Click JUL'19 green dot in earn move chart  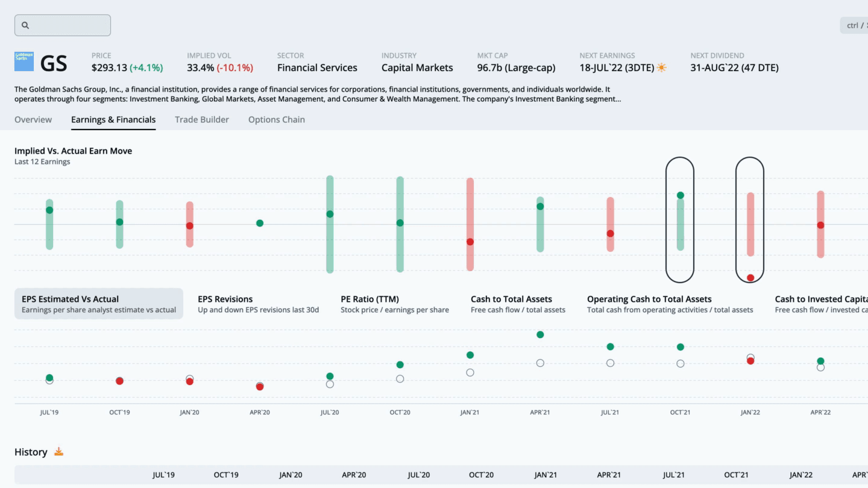click(x=49, y=210)
